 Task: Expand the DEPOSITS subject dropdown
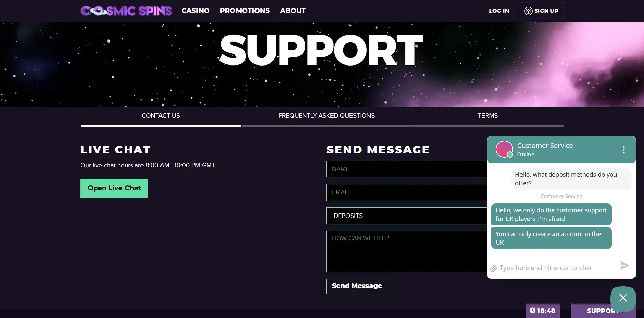[x=406, y=216]
